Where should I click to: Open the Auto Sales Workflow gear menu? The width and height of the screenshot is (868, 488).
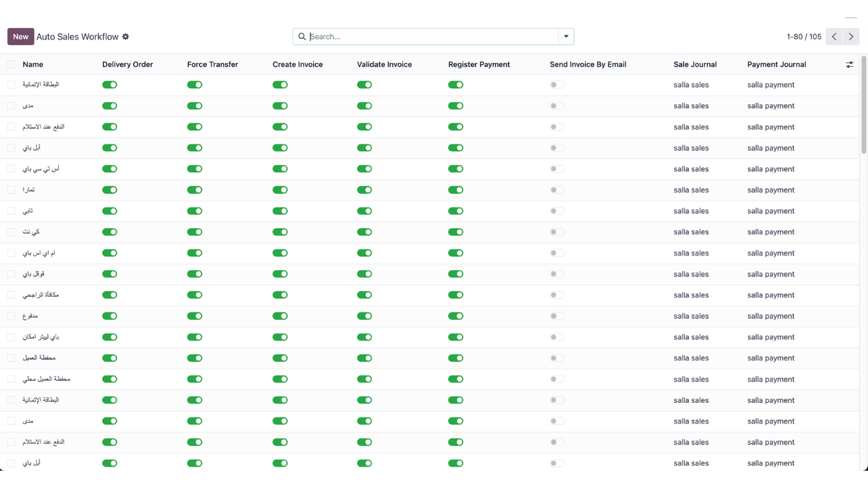point(126,37)
